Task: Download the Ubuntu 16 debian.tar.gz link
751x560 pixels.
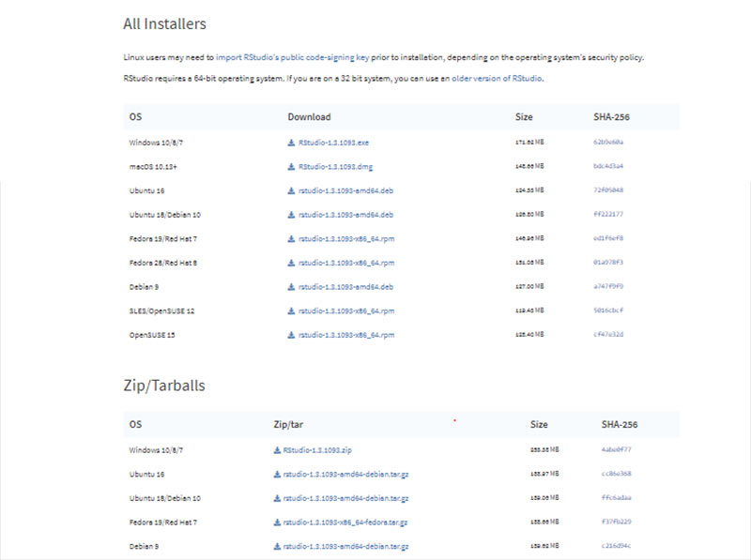Action: 345,474
